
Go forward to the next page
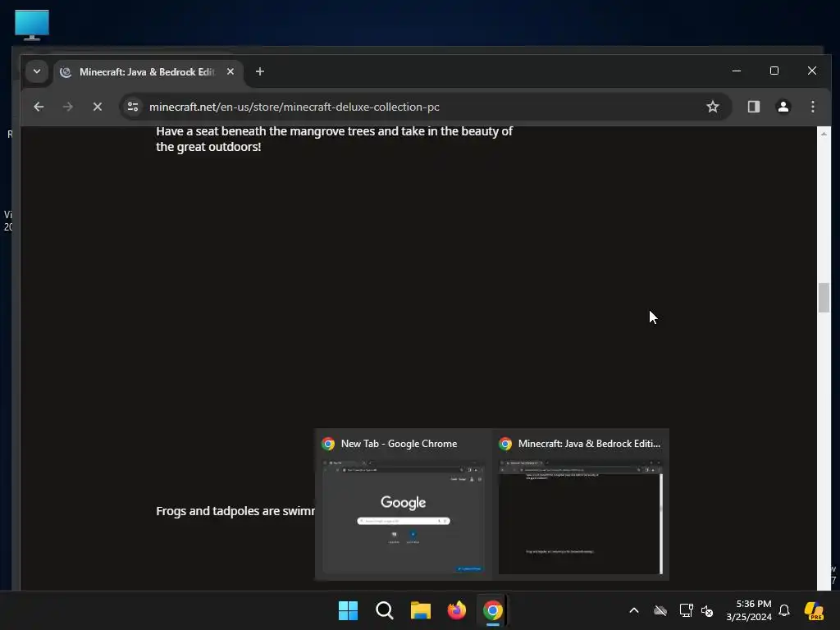pos(67,107)
